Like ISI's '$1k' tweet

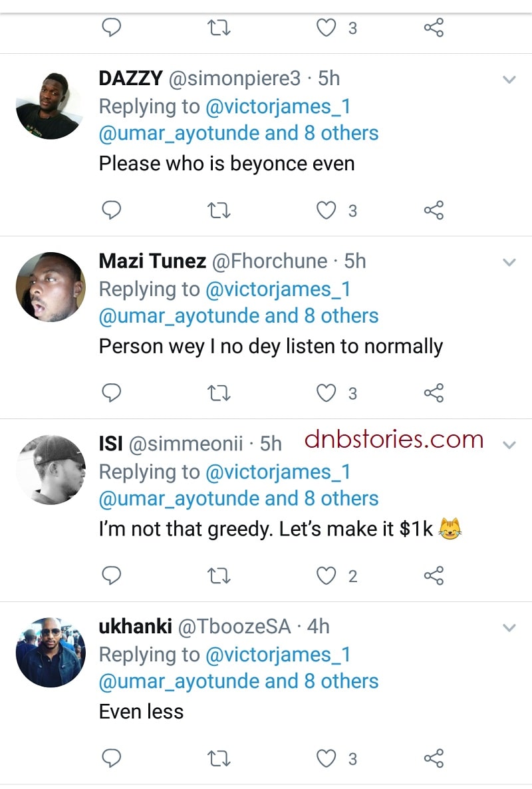coord(326,575)
